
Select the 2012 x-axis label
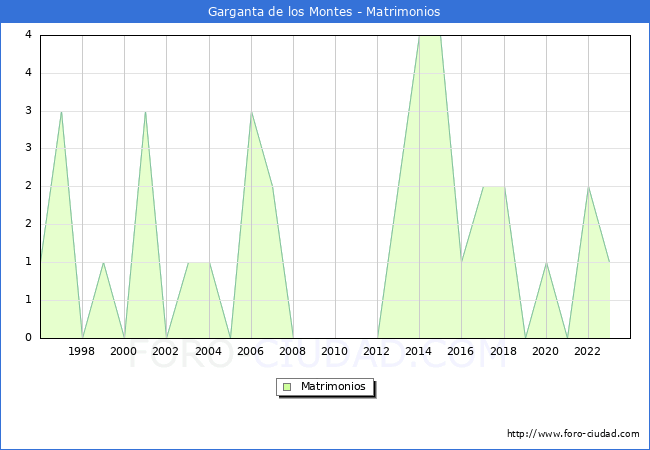(376, 351)
